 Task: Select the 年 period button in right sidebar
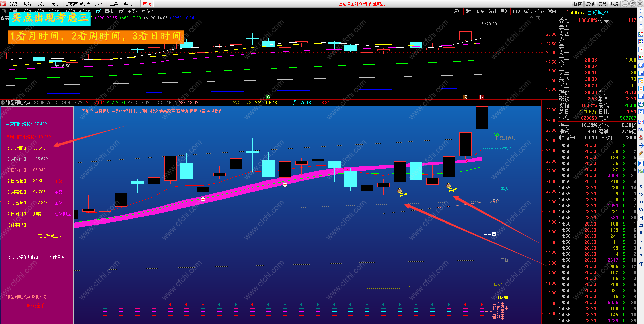pos(641,264)
